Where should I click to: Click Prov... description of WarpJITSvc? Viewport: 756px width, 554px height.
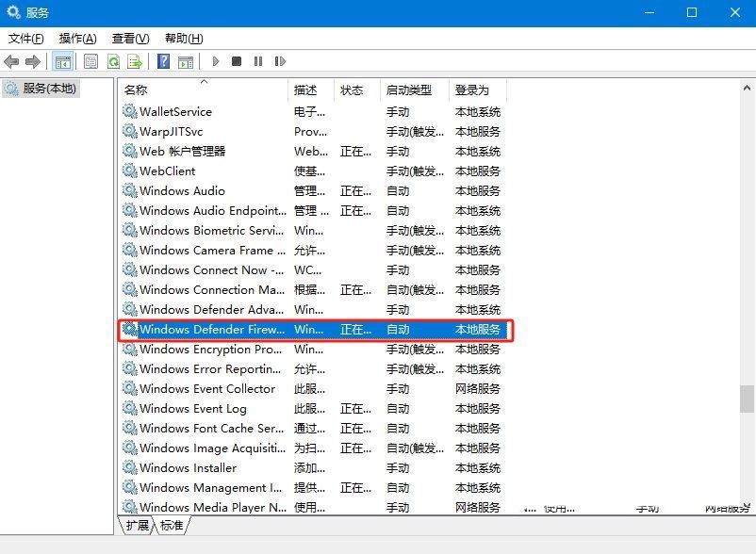click(310, 131)
